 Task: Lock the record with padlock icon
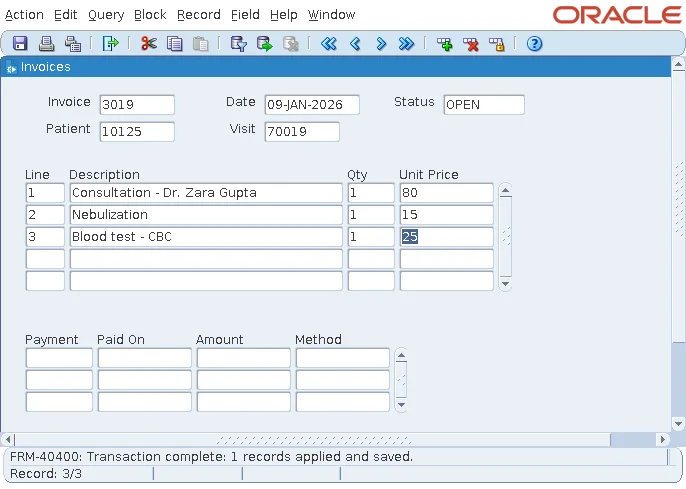tap(497, 44)
